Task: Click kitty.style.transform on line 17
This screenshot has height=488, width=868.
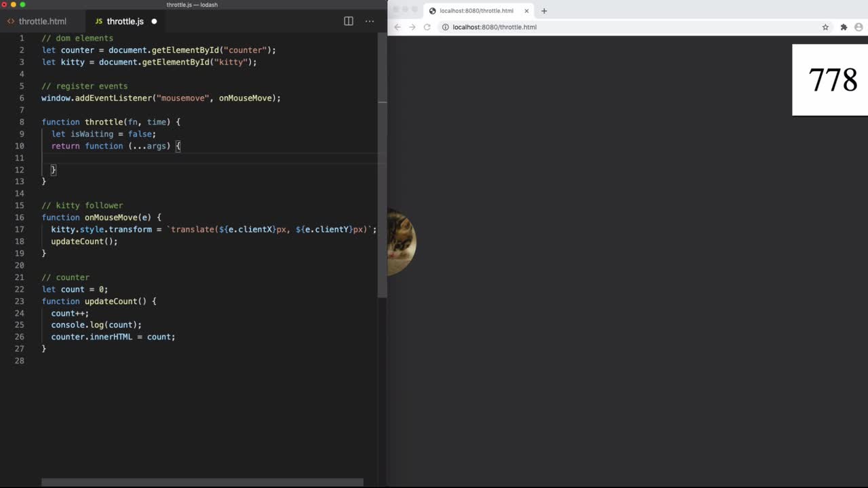Action: click(102, 229)
